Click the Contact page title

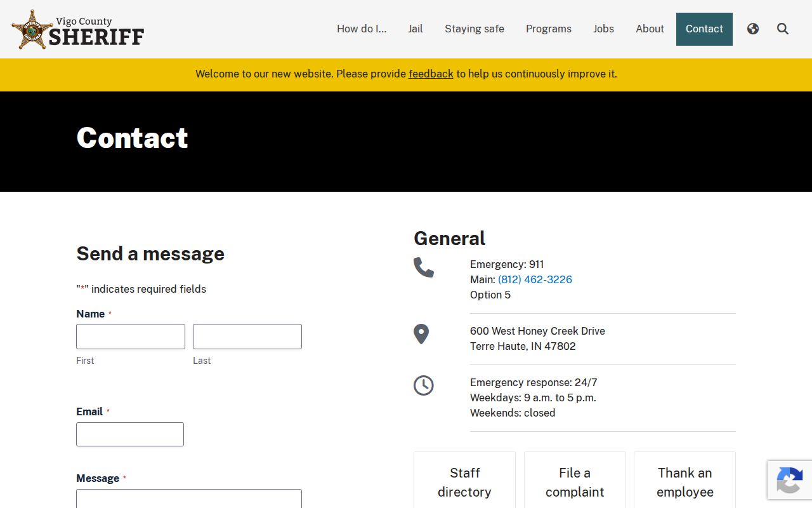coord(132,138)
